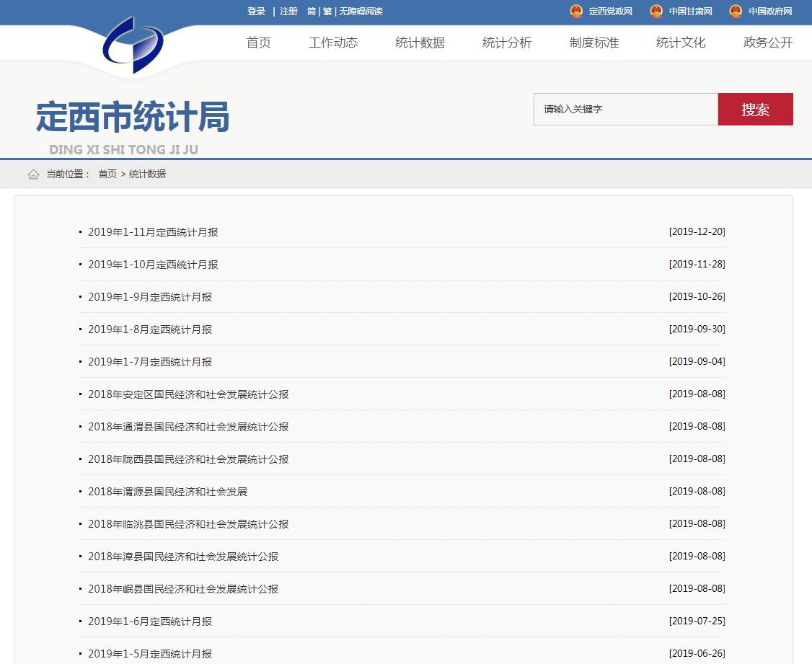Click national emblem icon beside 中国甘肃网

(x=656, y=12)
